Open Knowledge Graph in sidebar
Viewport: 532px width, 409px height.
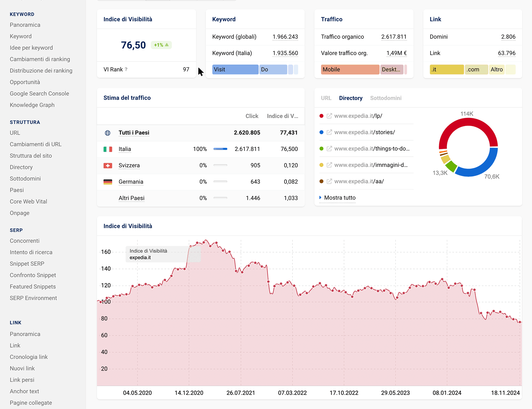(32, 105)
